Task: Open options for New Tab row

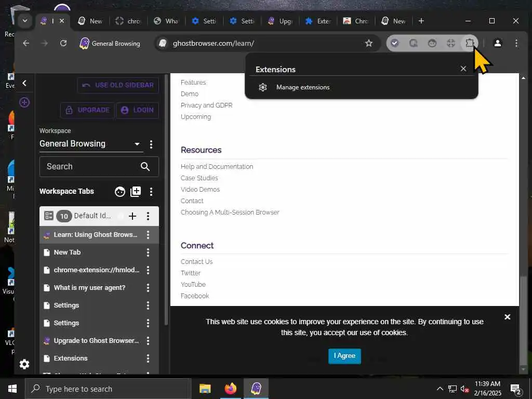Action: click(148, 252)
